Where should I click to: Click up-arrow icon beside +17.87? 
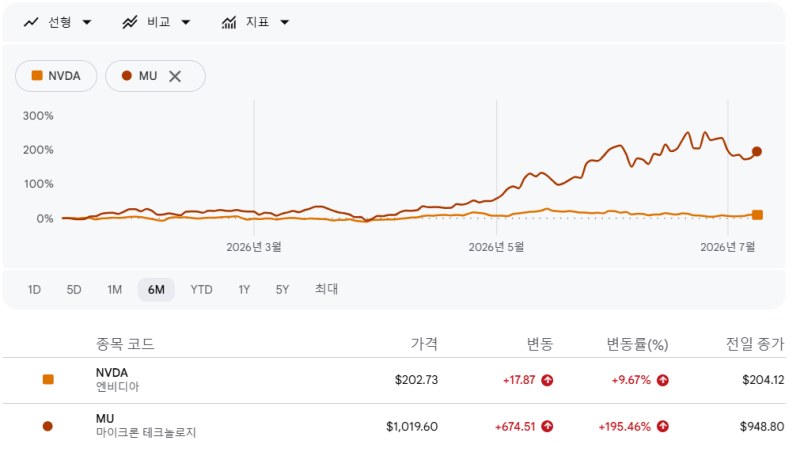pyautogui.click(x=547, y=380)
